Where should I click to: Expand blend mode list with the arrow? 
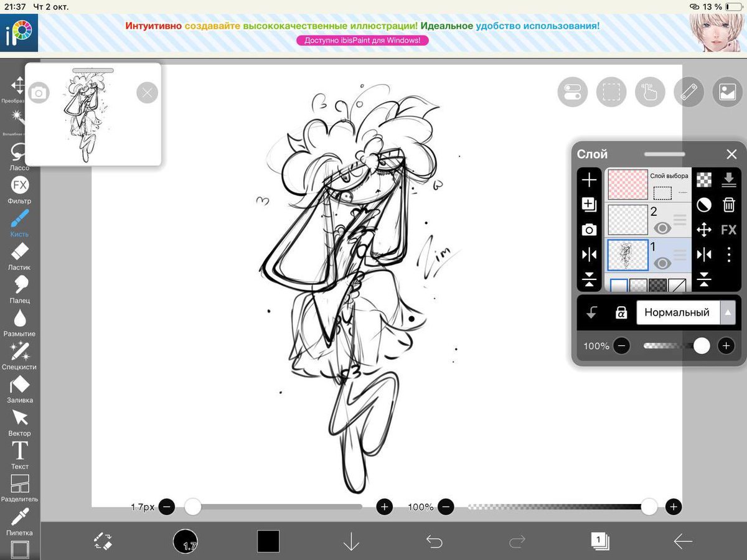click(x=728, y=313)
